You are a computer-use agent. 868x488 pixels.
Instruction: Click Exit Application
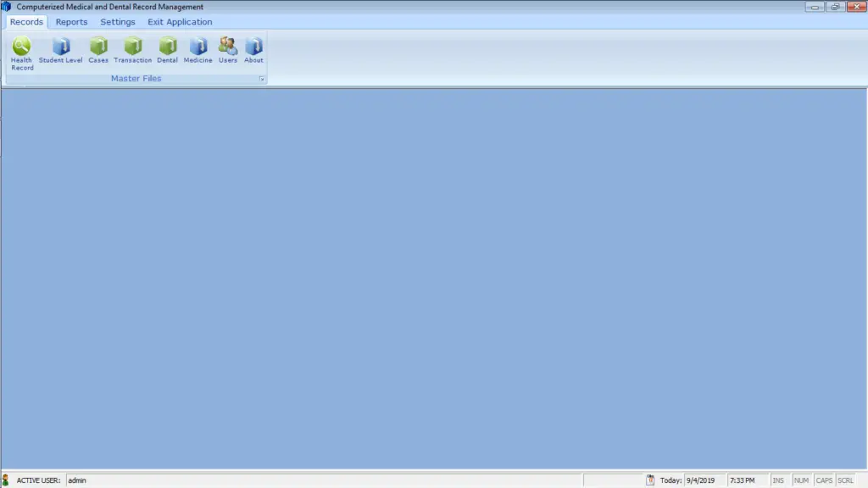pyautogui.click(x=180, y=21)
